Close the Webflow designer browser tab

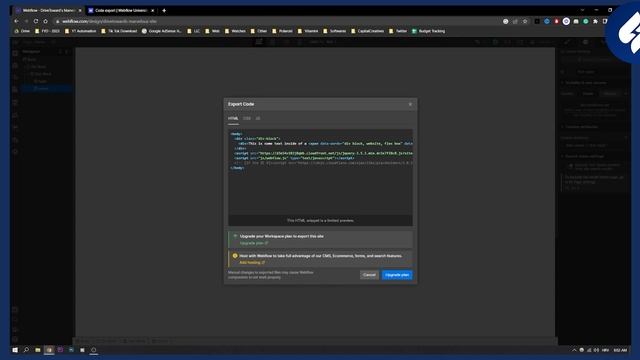pos(80,11)
